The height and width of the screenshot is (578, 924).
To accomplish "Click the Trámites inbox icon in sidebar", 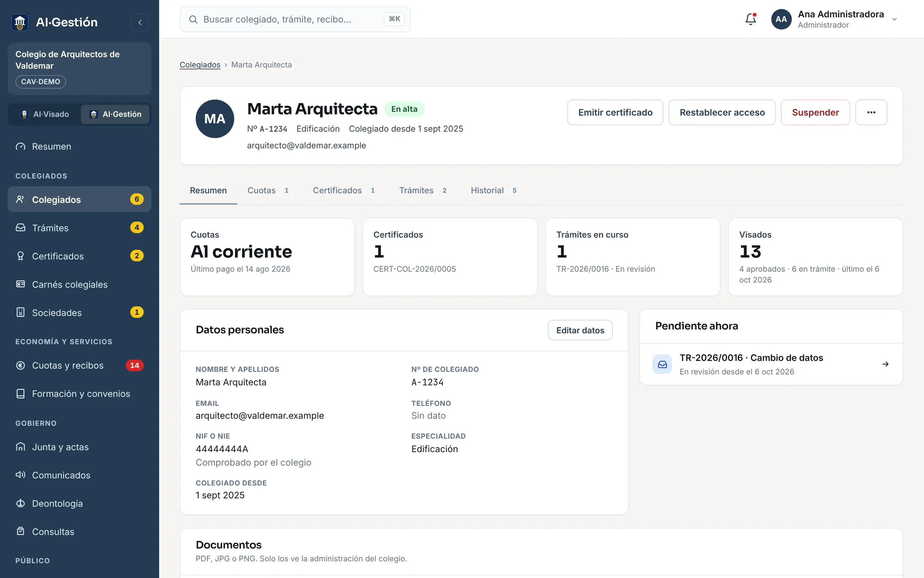I will [20, 228].
